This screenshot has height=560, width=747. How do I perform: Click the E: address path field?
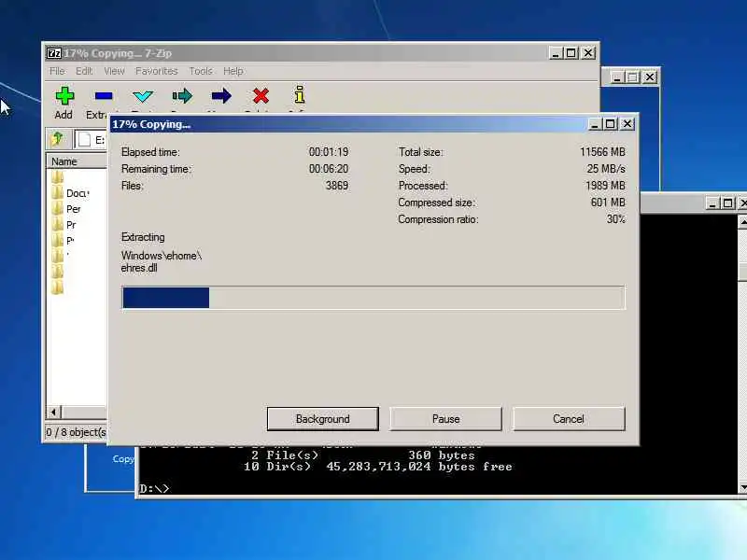(92, 139)
